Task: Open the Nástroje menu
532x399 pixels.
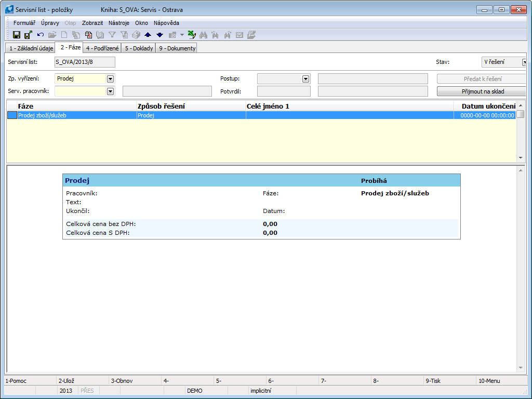Action: 119,23
